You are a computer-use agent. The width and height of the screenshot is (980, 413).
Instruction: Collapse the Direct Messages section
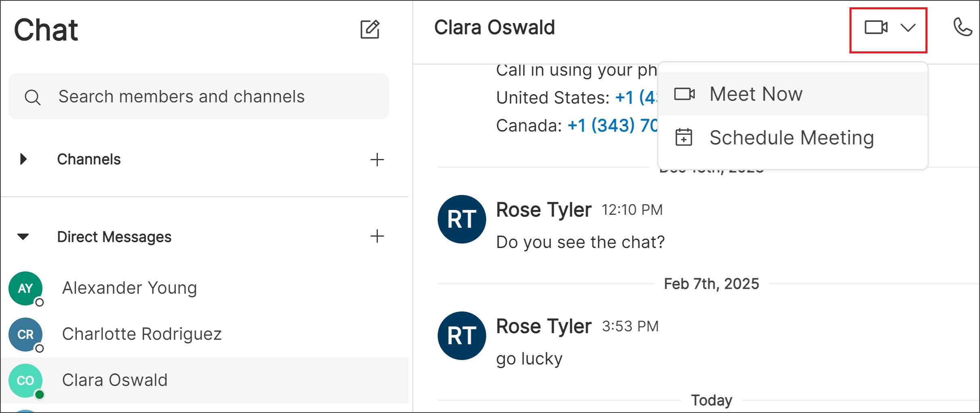[23, 237]
